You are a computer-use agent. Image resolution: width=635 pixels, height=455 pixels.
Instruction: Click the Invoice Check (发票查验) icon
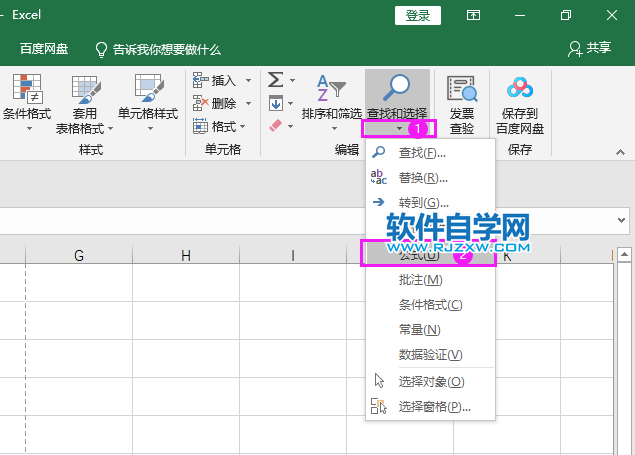pos(462,90)
